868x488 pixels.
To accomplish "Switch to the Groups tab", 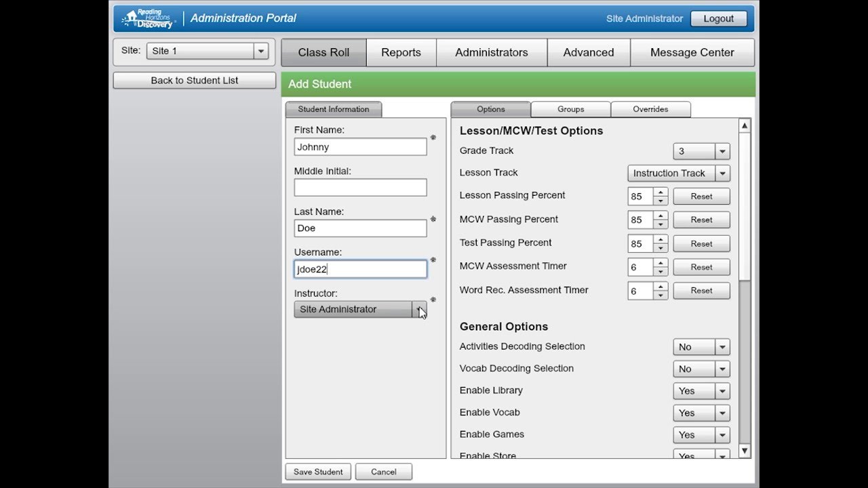I will coord(571,109).
